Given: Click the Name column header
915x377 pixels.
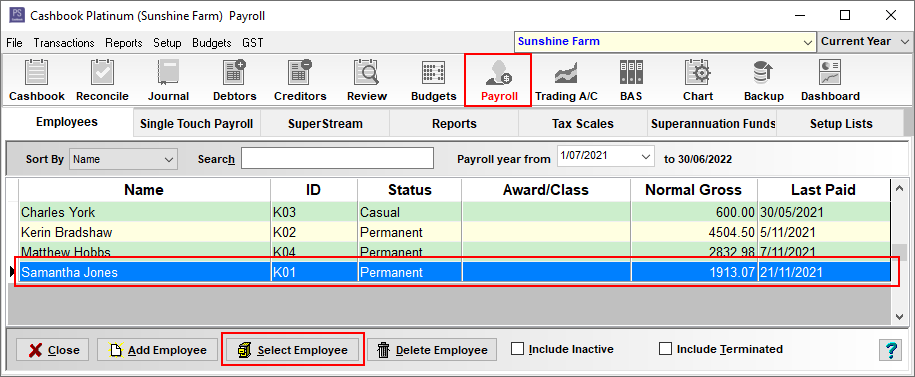Looking at the screenshot, I should pyautogui.click(x=144, y=190).
